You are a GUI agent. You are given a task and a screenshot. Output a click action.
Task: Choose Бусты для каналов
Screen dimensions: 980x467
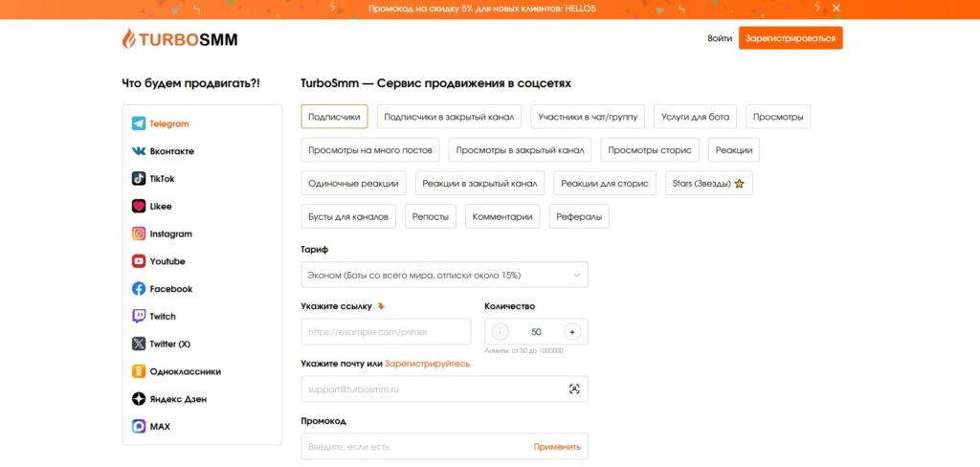(348, 216)
